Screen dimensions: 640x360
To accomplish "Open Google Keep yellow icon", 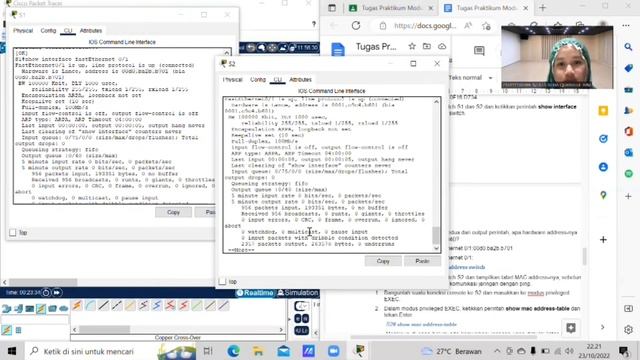I will (x=603, y=111).
